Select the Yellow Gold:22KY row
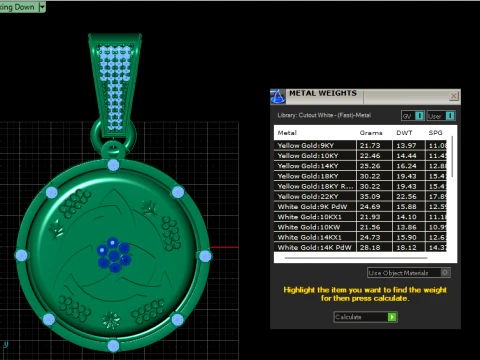This screenshot has width=480, height=360. (360, 196)
